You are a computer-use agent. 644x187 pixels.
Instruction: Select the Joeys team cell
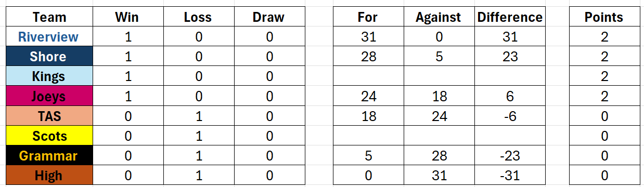pos(49,96)
